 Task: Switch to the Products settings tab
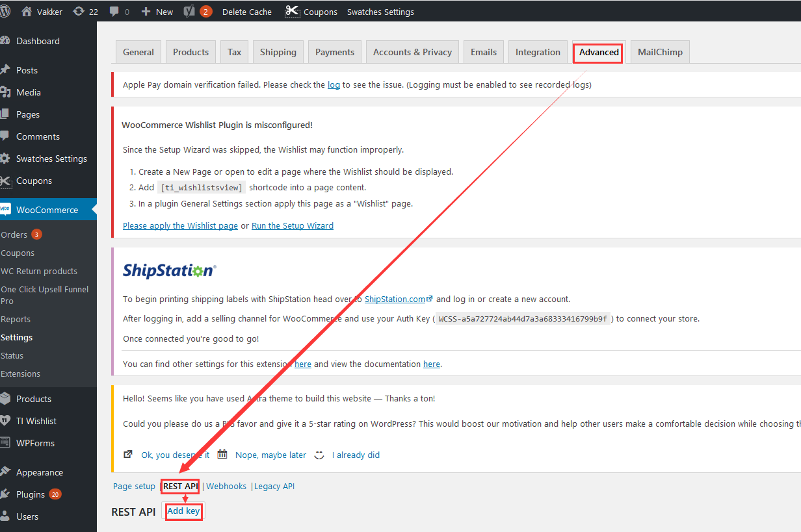[x=191, y=52]
